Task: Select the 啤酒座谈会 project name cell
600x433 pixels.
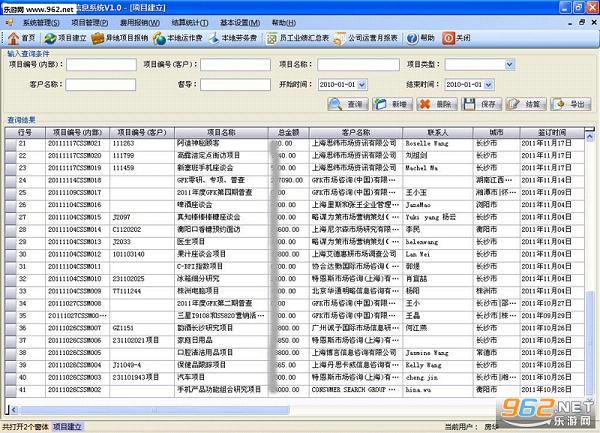Action: click(221, 205)
